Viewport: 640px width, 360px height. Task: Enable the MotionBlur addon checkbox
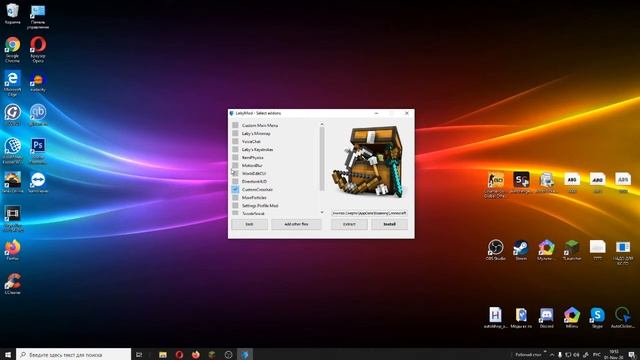click(x=235, y=165)
